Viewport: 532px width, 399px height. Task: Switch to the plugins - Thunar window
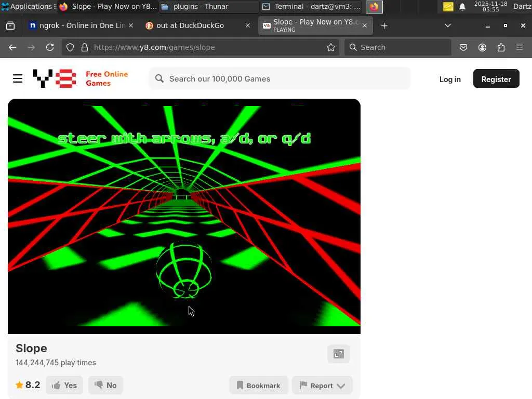click(209, 6)
